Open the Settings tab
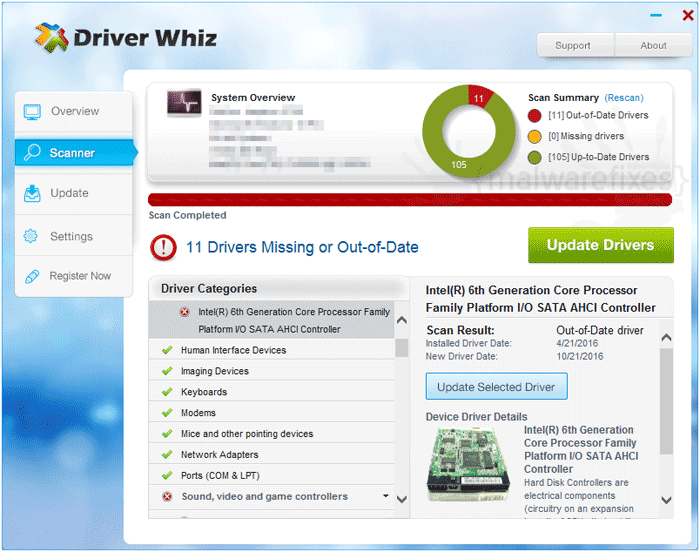Image resolution: width=700 pixels, height=552 pixels. coord(74,236)
